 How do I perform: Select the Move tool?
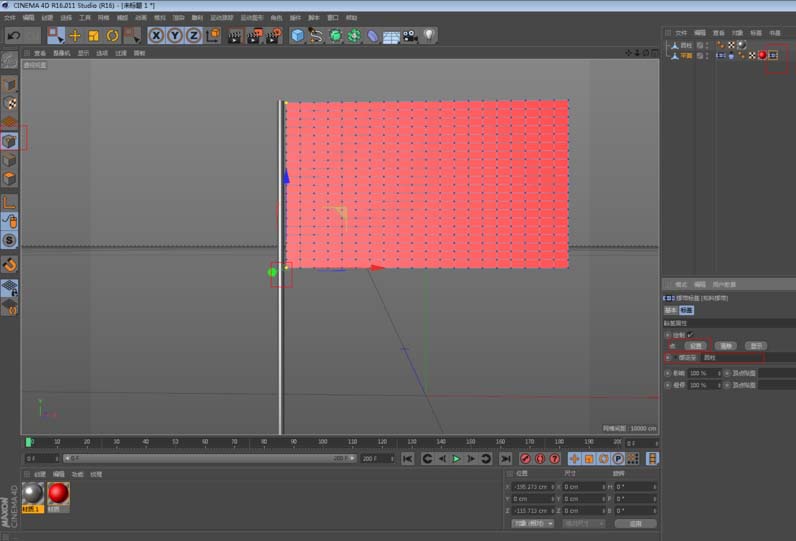point(74,35)
